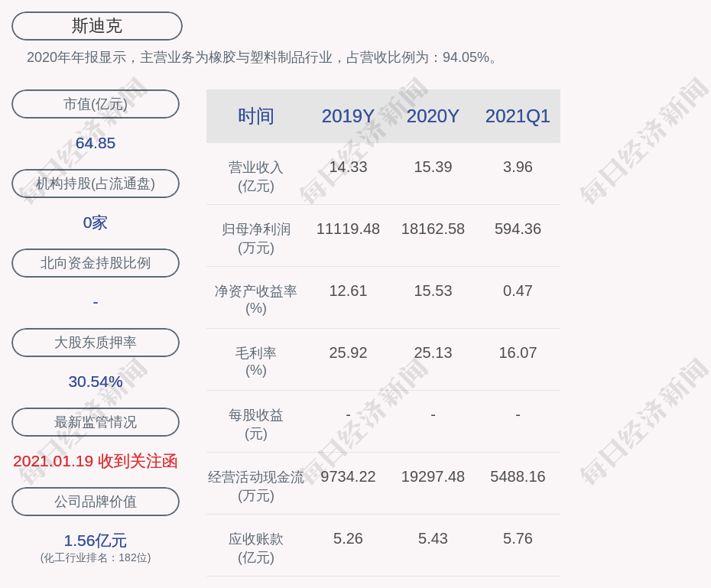Click the ROE value 12.61
The height and width of the screenshot is (588, 711).
click(x=349, y=291)
